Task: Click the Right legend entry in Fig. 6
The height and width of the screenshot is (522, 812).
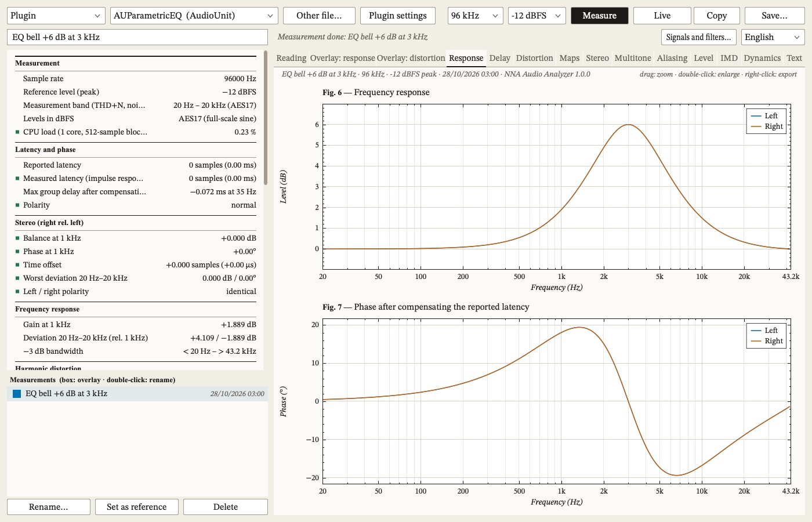Action: [767, 126]
